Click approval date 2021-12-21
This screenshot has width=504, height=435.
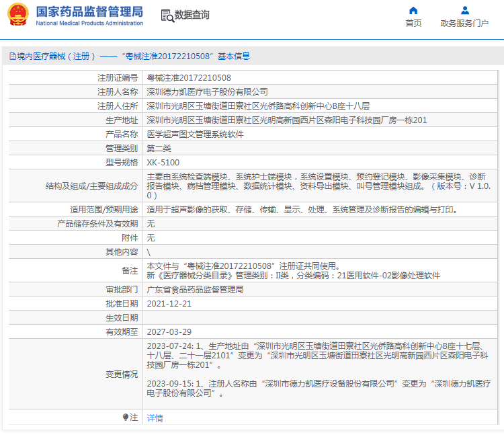(x=169, y=304)
